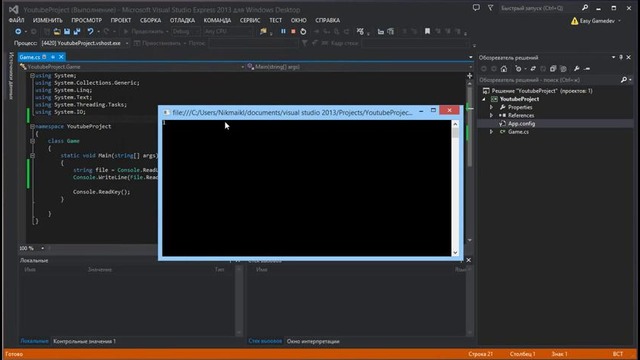640x360 pixels.
Task: Open the Main(string[] args) member dropdown
Action: 471,67
